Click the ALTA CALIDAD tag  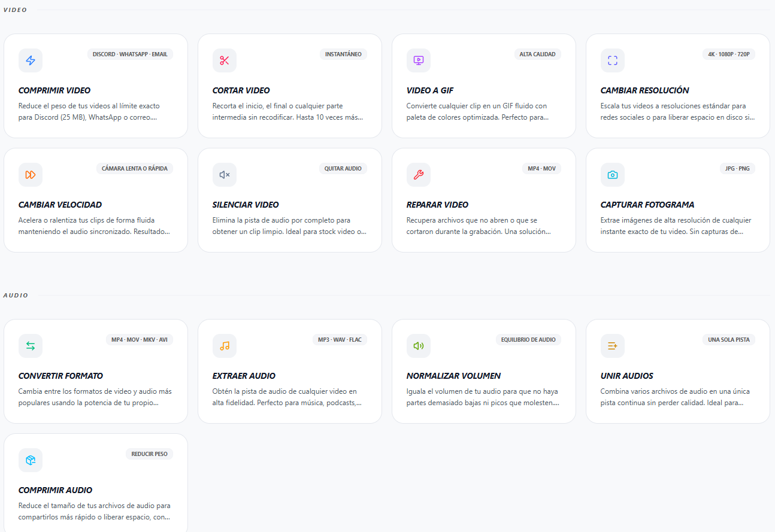(x=537, y=54)
